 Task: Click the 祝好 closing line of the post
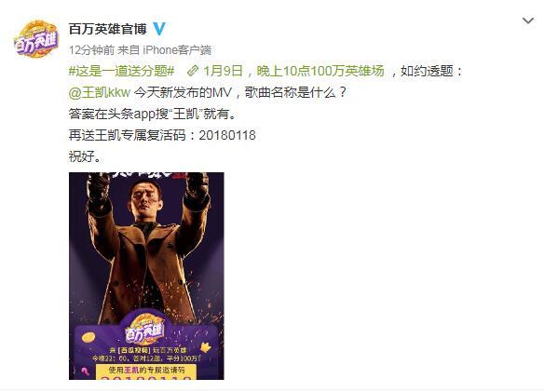(x=85, y=156)
